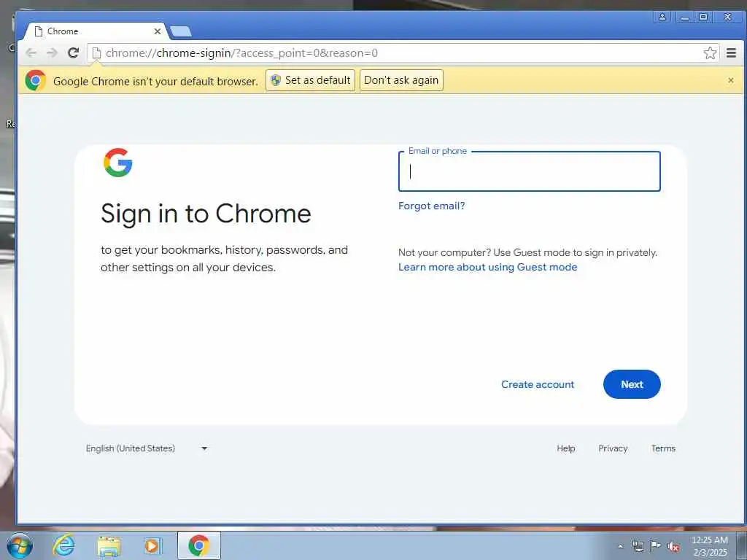Click the Google G logo
The height and width of the screenshot is (560, 747).
click(x=117, y=163)
